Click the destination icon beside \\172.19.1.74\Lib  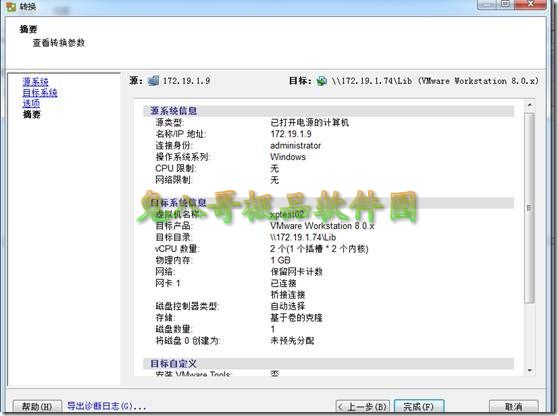click(322, 81)
